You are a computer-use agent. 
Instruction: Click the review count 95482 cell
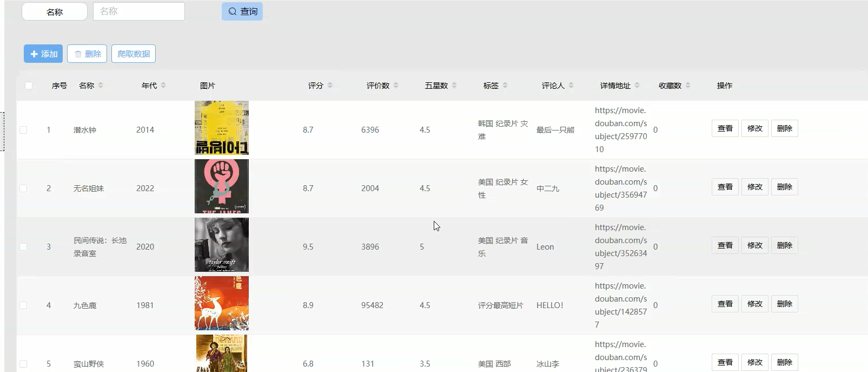pos(372,305)
